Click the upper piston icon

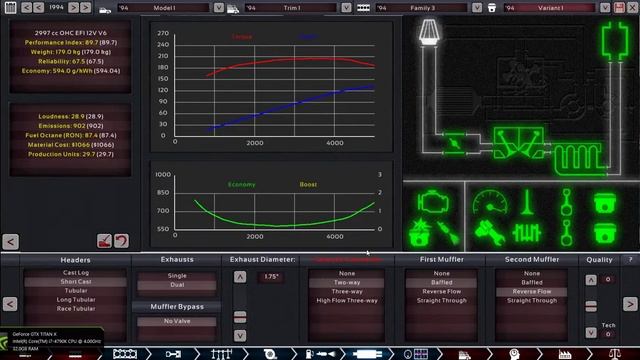(x=604, y=203)
